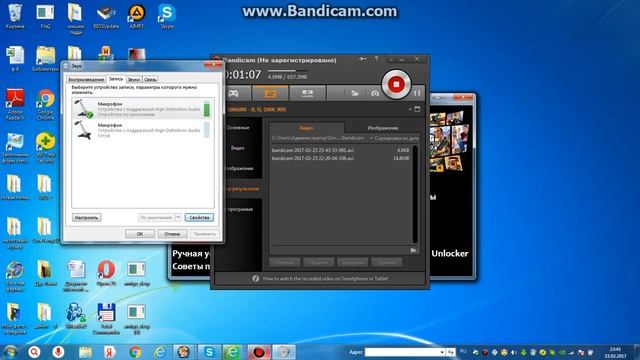Select Bandicam HDMI device recording mode
The height and width of the screenshot is (360, 640).
point(307,93)
